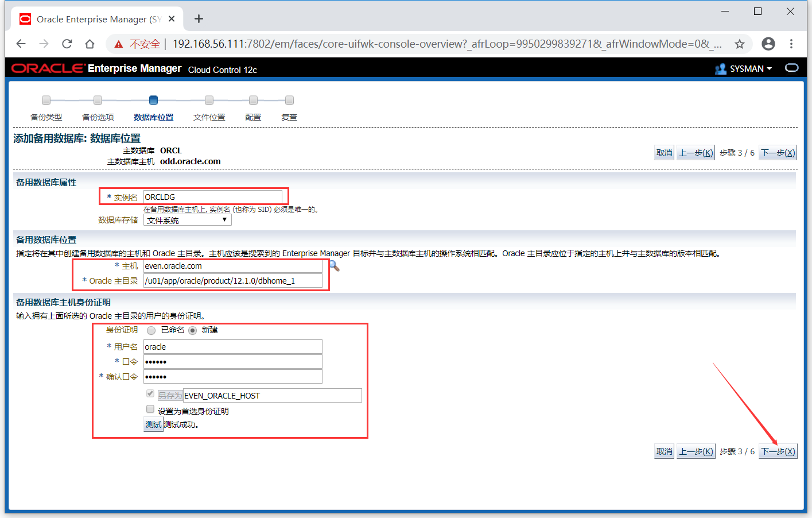Click the bottom 取消 button
The image size is (812, 518).
[665, 451]
